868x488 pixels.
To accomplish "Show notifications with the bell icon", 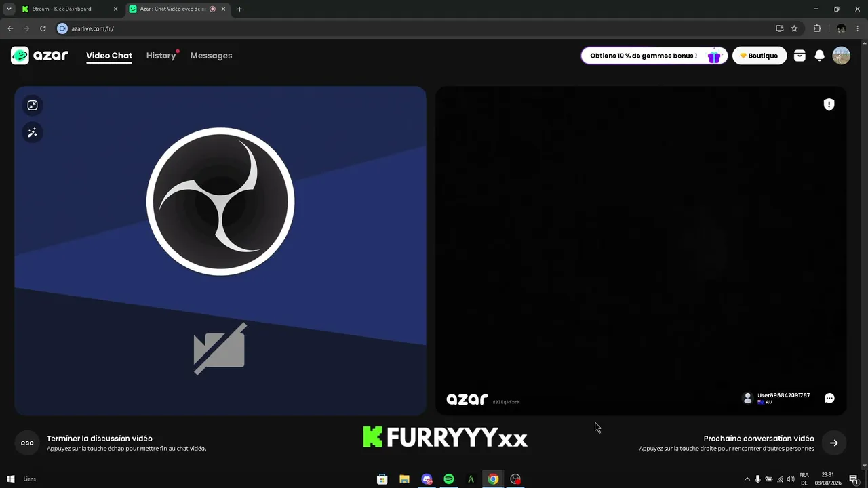I will [x=820, y=56].
